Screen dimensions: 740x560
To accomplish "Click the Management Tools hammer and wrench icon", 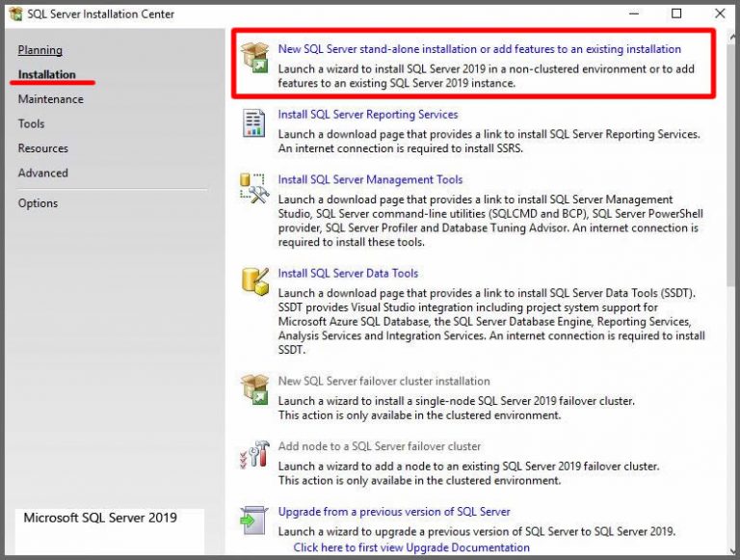I will pyautogui.click(x=254, y=188).
